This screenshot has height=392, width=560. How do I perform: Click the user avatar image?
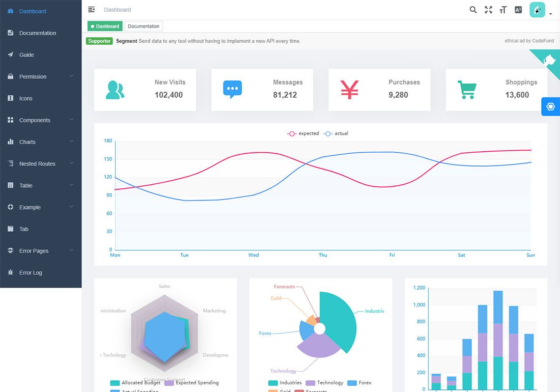click(537, 10)
